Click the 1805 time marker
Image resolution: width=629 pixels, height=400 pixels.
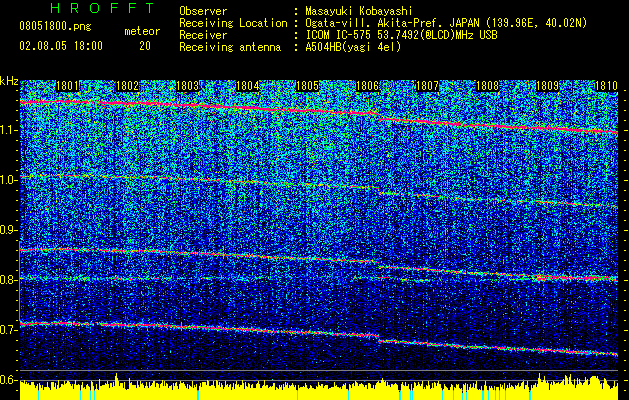pyautogui.click(x=308, y=87)
